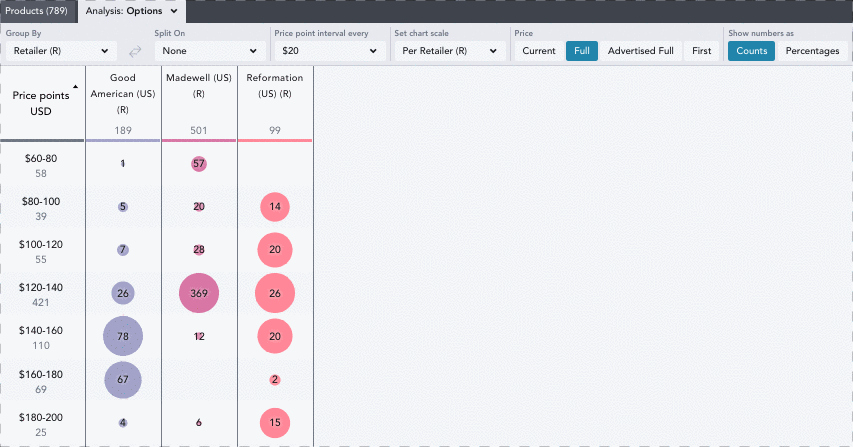Select Full price option
The height and width of the screenshot is (447, 853).
pyautogui.click(x=582, y=51)
